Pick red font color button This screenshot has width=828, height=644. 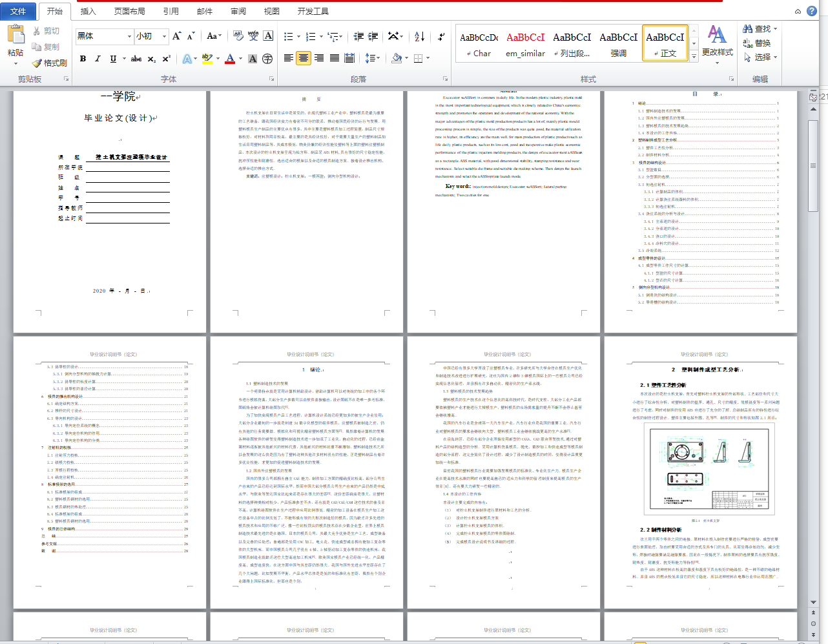[230, 59]
